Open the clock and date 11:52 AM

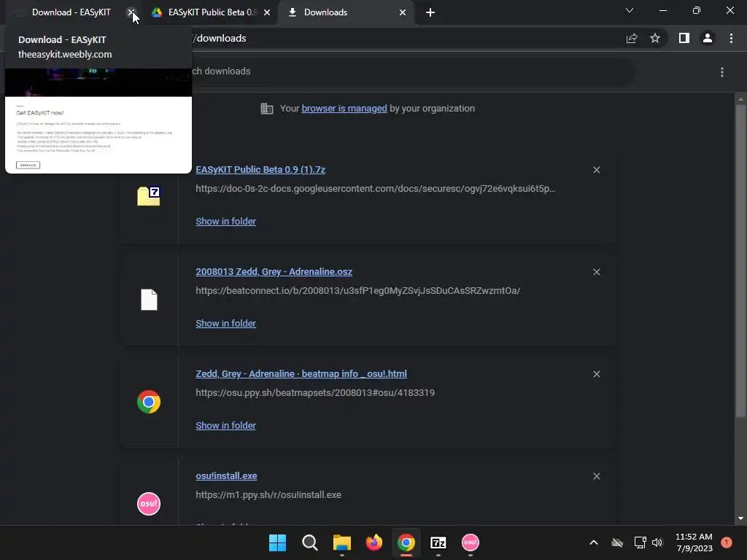(694, 542)
